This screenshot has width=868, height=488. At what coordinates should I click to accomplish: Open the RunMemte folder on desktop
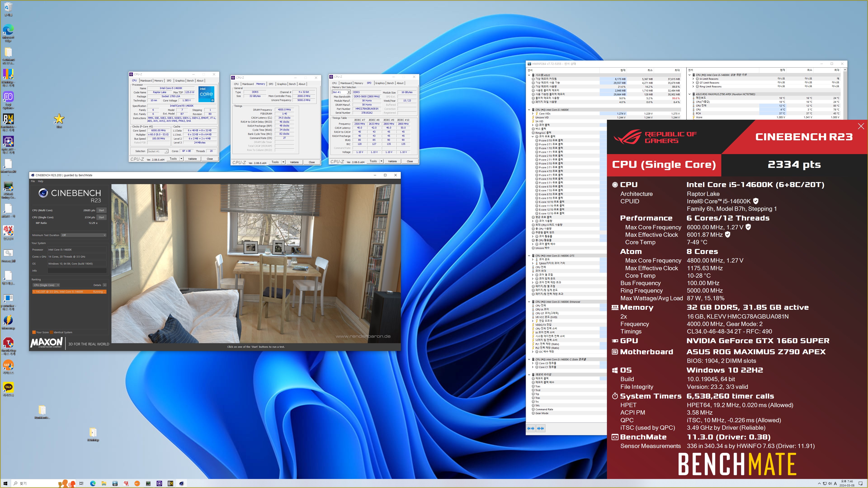tap(42, 412)
